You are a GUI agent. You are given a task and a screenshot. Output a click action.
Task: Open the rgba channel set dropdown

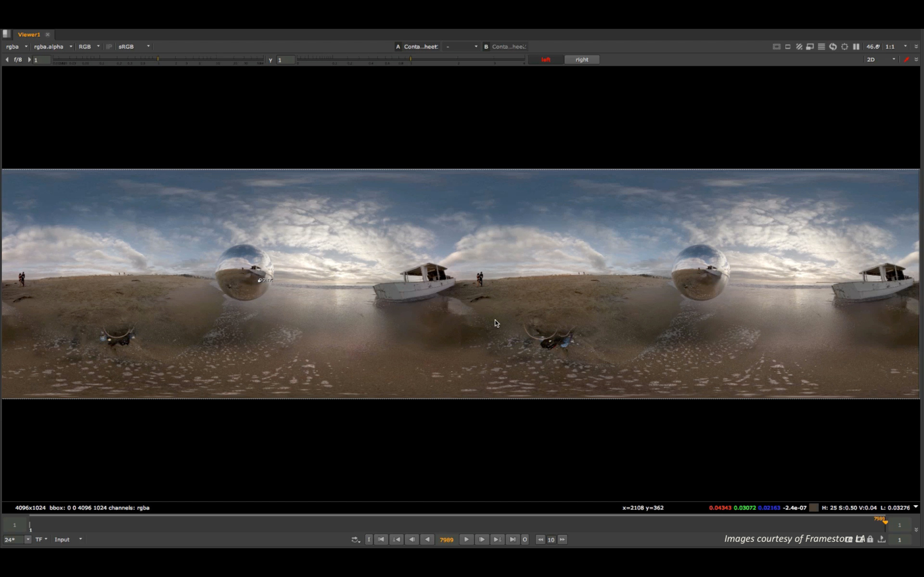(17, 46)
